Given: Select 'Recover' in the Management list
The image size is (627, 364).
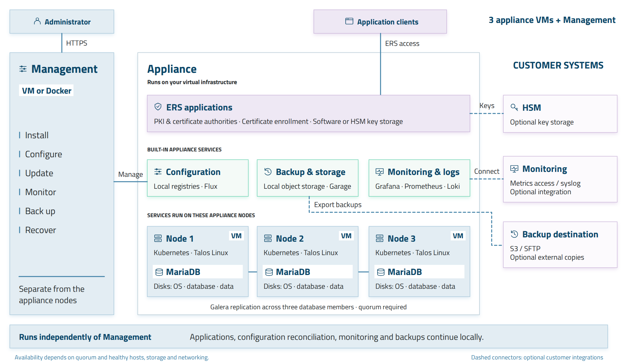Looking at the screenshot, I should pos(41,230).
